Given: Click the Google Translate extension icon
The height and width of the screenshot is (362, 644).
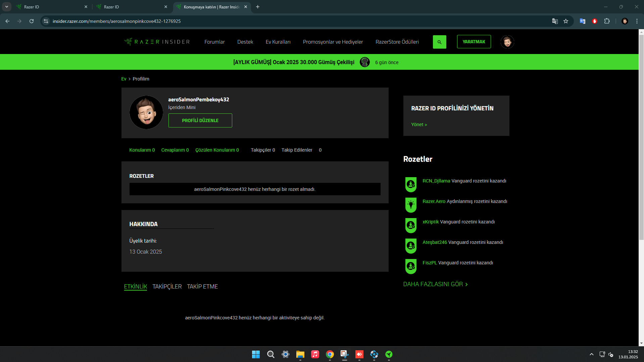Looking at the screenshot, I should (583, 21).
